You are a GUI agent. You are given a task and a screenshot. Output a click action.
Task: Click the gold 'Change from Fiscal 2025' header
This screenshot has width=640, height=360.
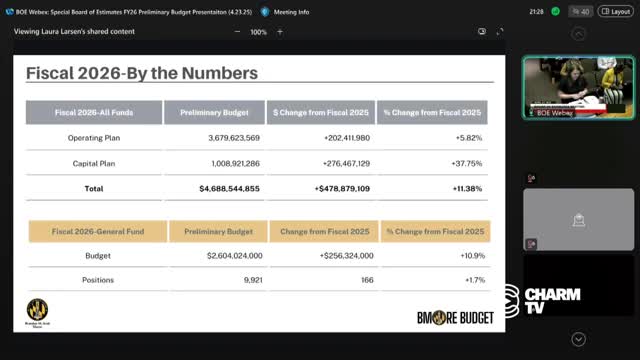[x=324, y=231]
